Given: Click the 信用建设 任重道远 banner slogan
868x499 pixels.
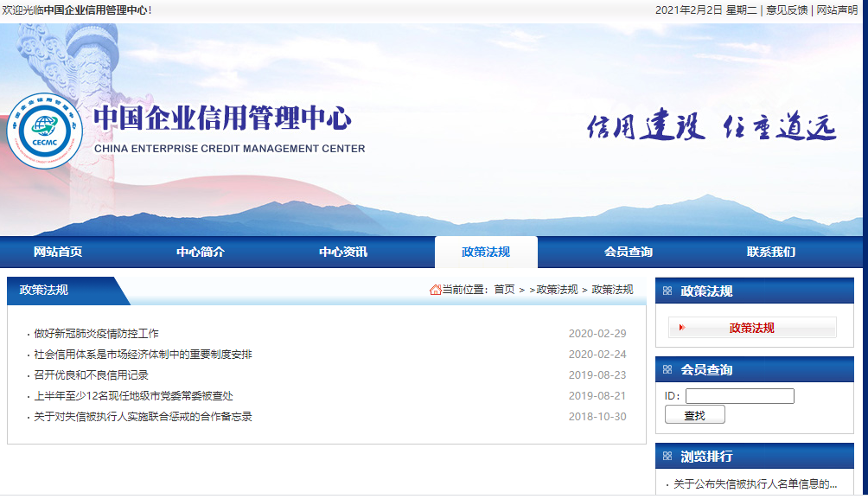Looking at the screenshot, I should tap(712, 126).
